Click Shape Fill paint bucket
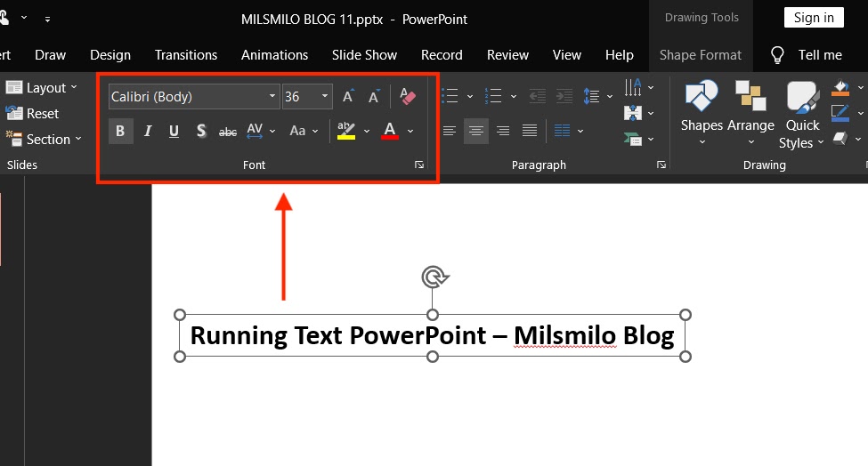The height and width of the screenshot is (466, 868). pos(840,87)
